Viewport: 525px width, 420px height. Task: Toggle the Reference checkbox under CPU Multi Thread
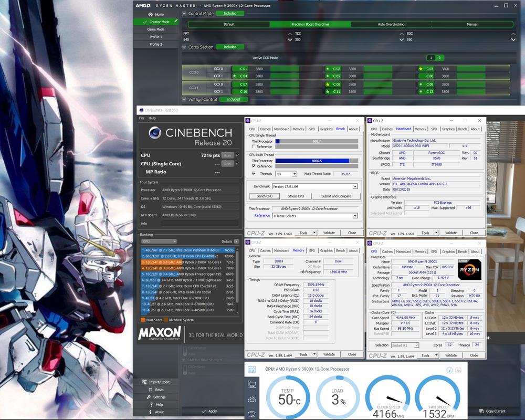point(254,166)
